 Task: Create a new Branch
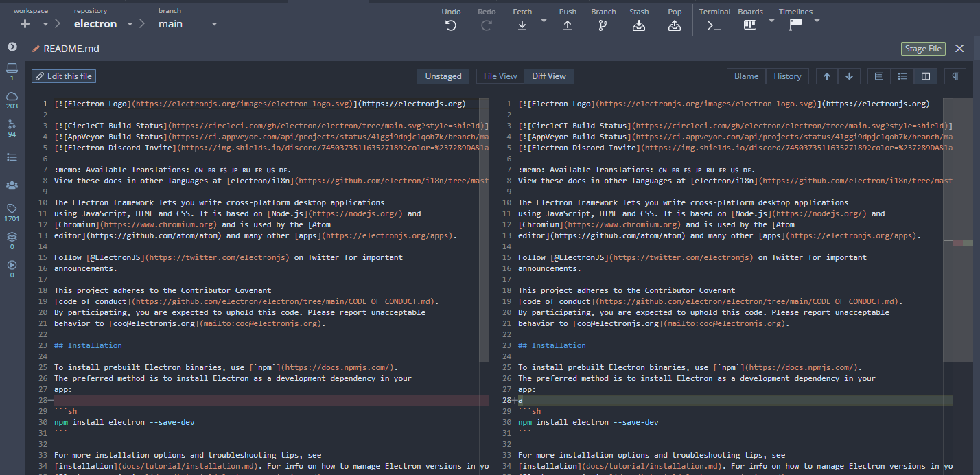click(x=603, y=19)
